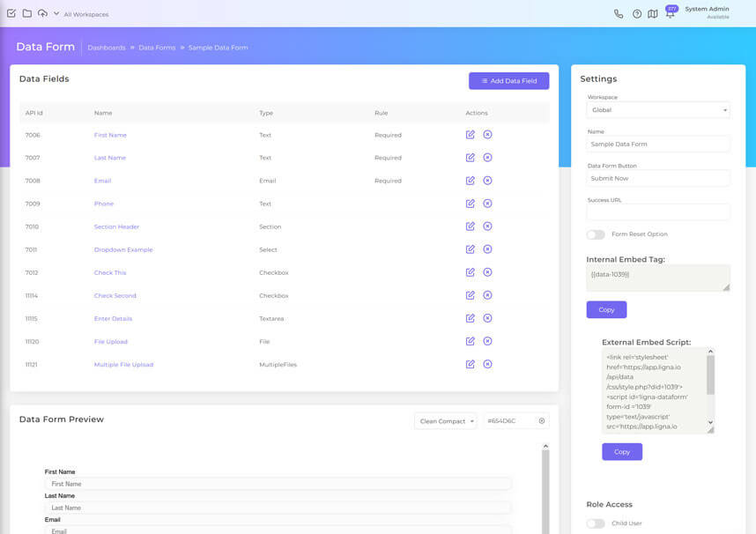756x534 pixels.
Task: Open the help icon in top bar
Action: click(x=636, y=13)
